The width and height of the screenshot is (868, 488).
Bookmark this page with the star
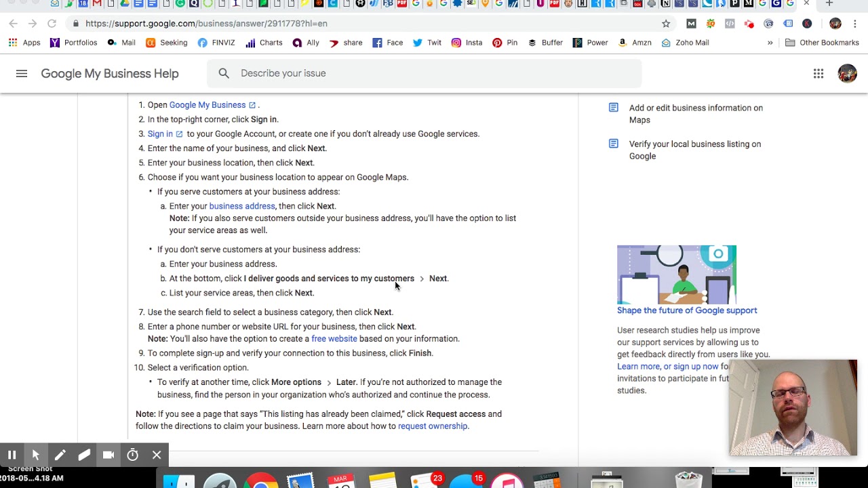tap(666, 23)
